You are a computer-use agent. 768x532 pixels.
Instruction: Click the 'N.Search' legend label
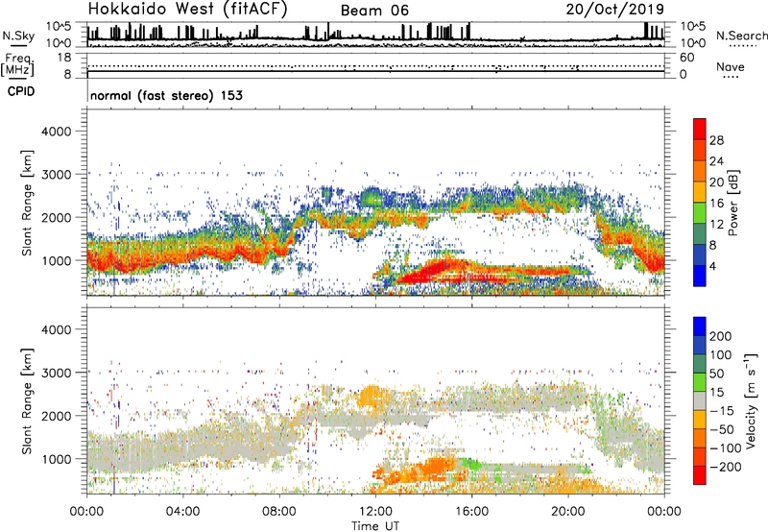click(x=741, y=36)
